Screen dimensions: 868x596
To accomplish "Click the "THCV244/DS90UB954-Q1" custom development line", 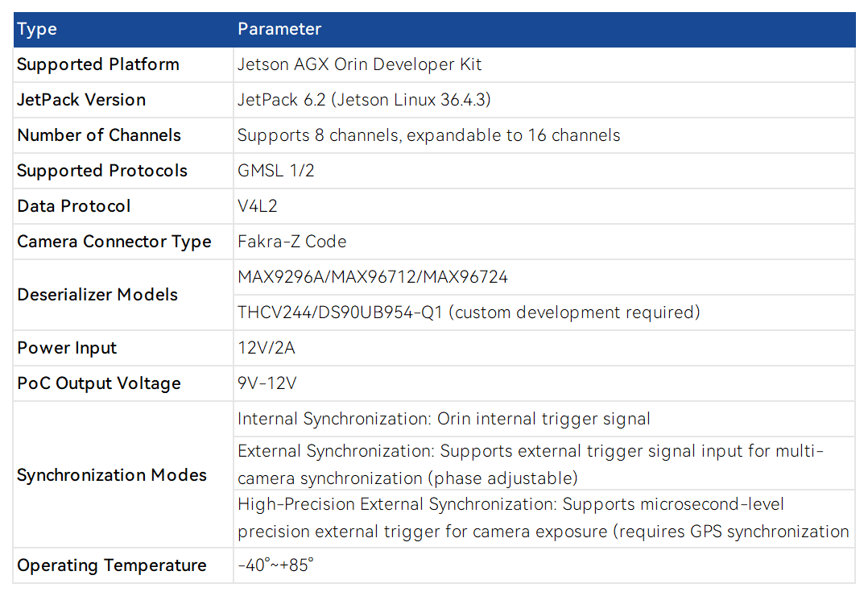I will [469, 312].
